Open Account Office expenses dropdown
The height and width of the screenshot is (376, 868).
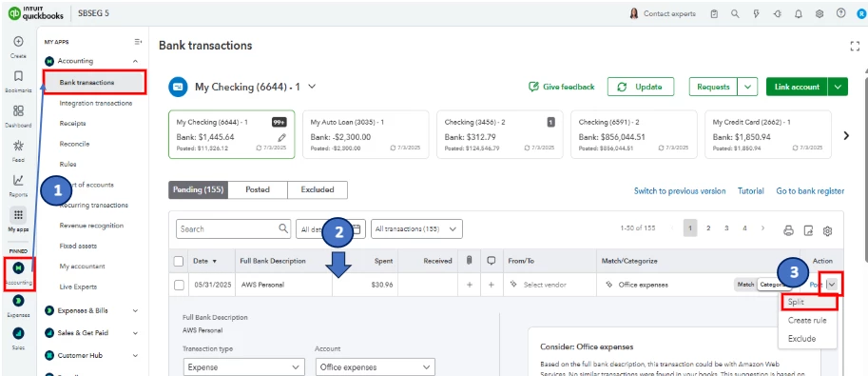click(x=375, y=367)
